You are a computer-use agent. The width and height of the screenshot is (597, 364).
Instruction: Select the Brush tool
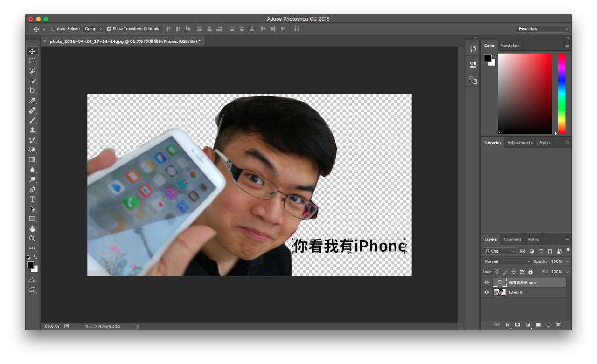point(32,120)
